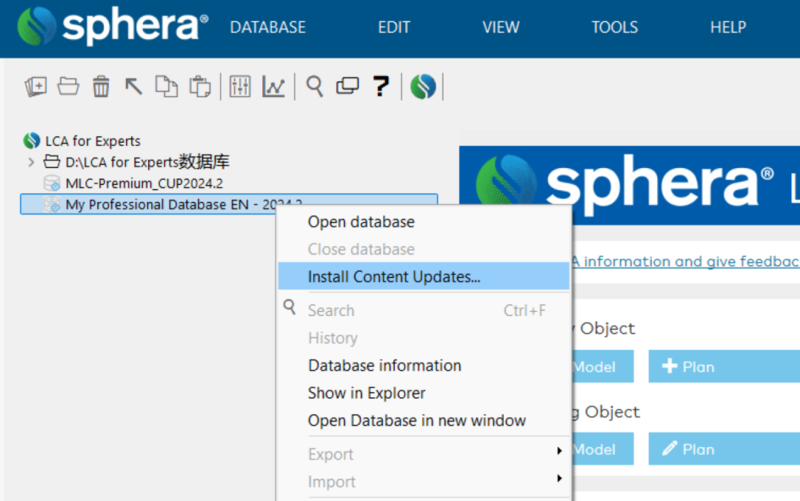Viewport: 800px width, 501px height.
Task: Click the new object toolbar icon
Action: 36,87
